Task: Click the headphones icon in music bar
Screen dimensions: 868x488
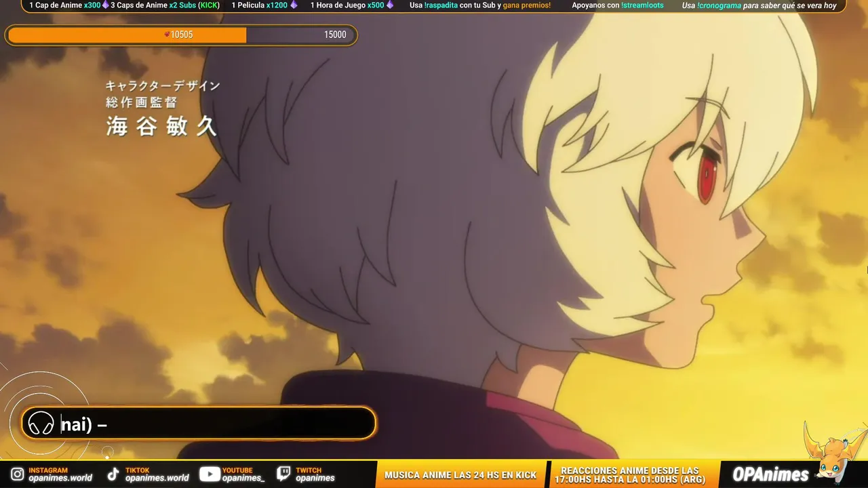Action: click(x=41, y=424)
